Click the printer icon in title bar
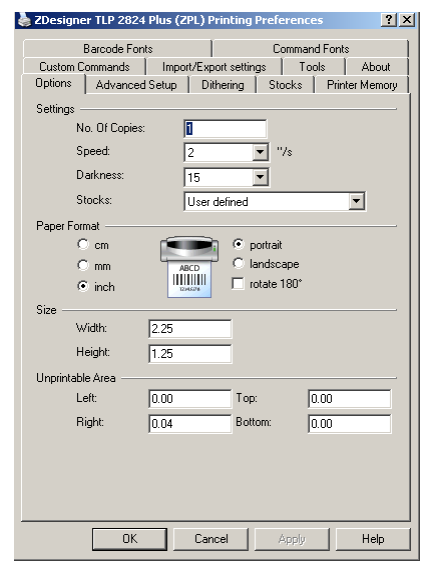Screen dimensions: 435x571 coord(25,20)
